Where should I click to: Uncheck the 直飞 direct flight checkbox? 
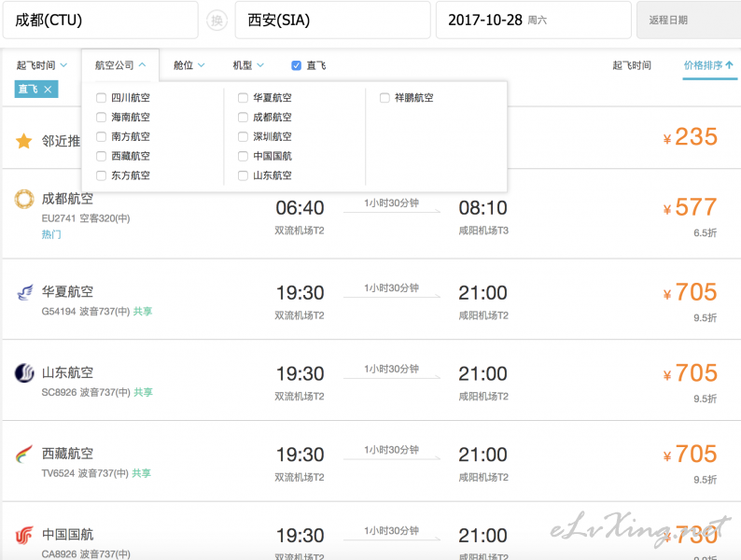coord(296,65)
